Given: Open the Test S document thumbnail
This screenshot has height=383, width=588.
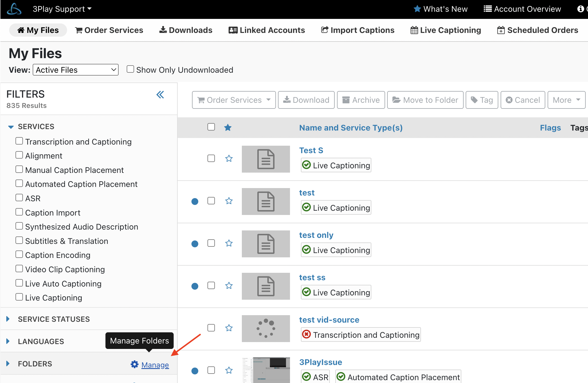Looking at the screenshot, I should pos(266,159).
